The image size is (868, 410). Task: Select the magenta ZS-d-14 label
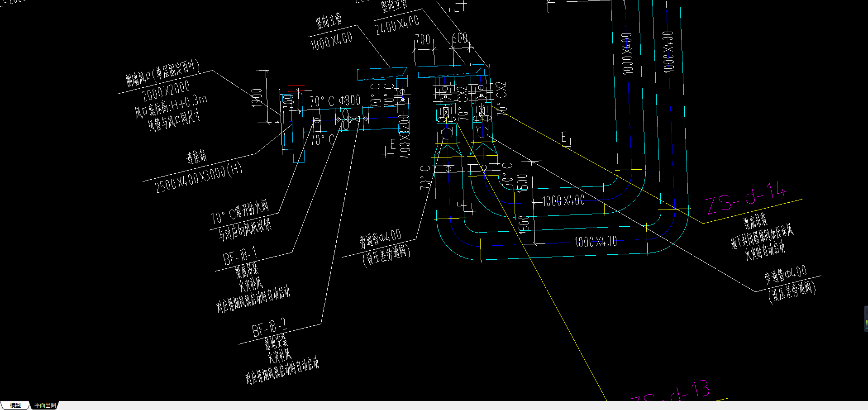pyautogui.click(x=746, y=198)
